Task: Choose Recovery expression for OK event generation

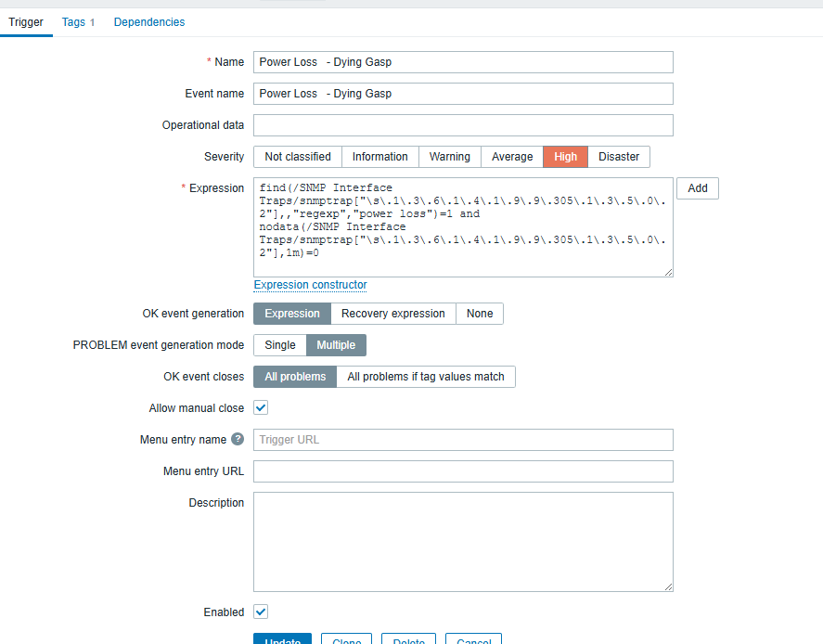Action: click(393, 314)
